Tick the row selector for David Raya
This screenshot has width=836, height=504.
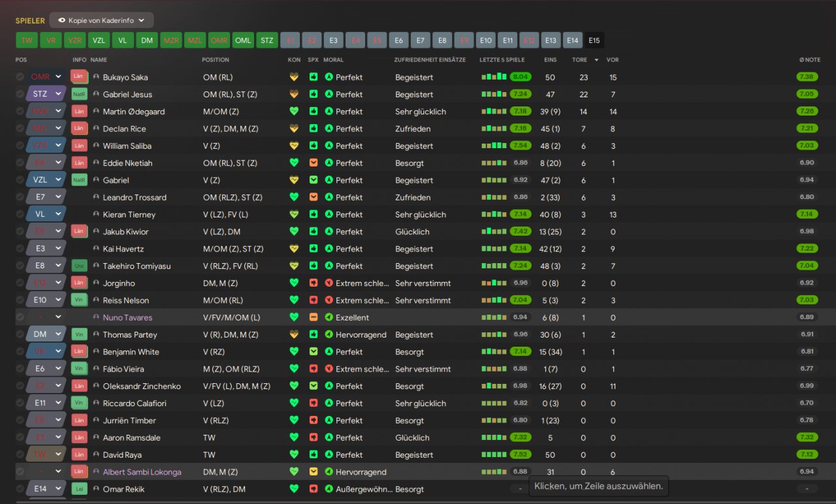[x=20, y=454]
